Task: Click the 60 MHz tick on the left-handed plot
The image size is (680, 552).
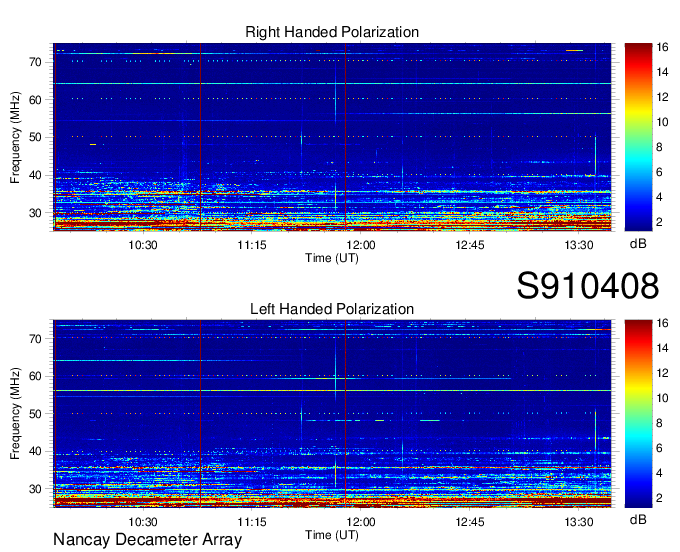Action: [x=36, y=376]
